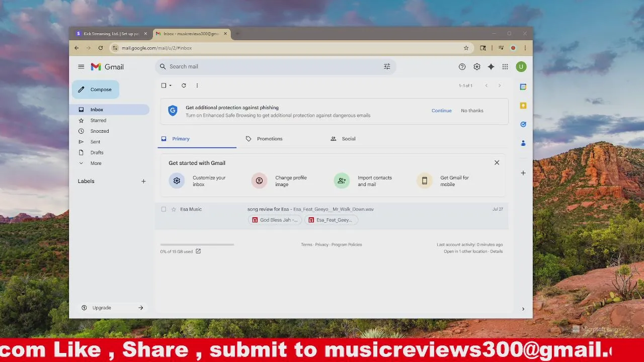Open Chrome three-dot menu
644x362 pixels.
click(x=525, y=48)
